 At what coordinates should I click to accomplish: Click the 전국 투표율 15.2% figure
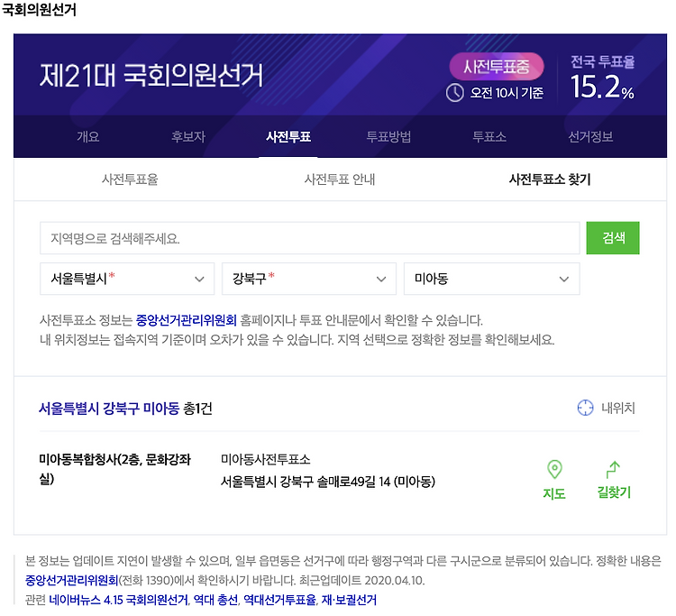click(602, 78)
